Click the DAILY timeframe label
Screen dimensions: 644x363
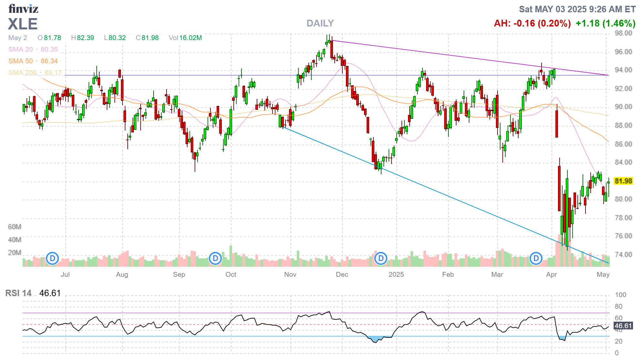coord(320,23)
